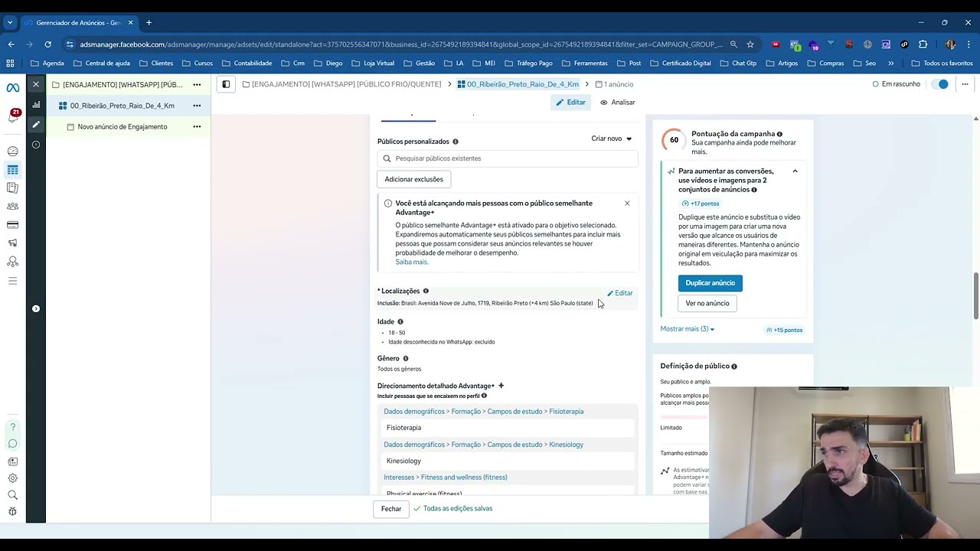This screenshot has width=980, height=551.
Task: Click the bug report icon
Action: pyautogui.click(x=13, y=512)
